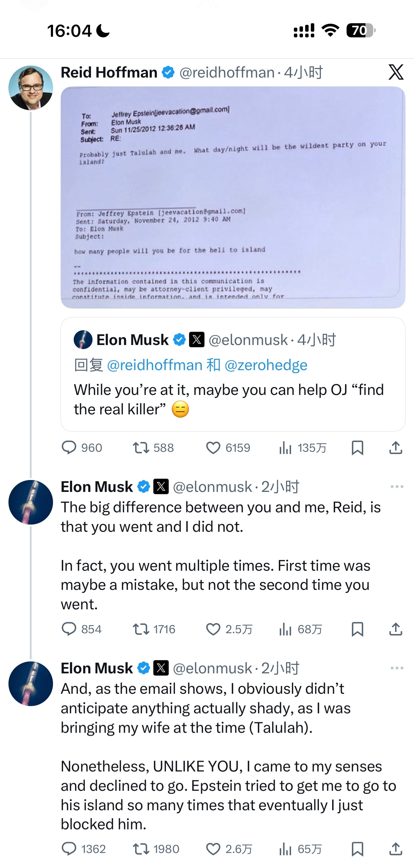414x868 pixels.
Task: Open more options on Elon's "And, as the email shows" tweet
Action: click(397, 668)
